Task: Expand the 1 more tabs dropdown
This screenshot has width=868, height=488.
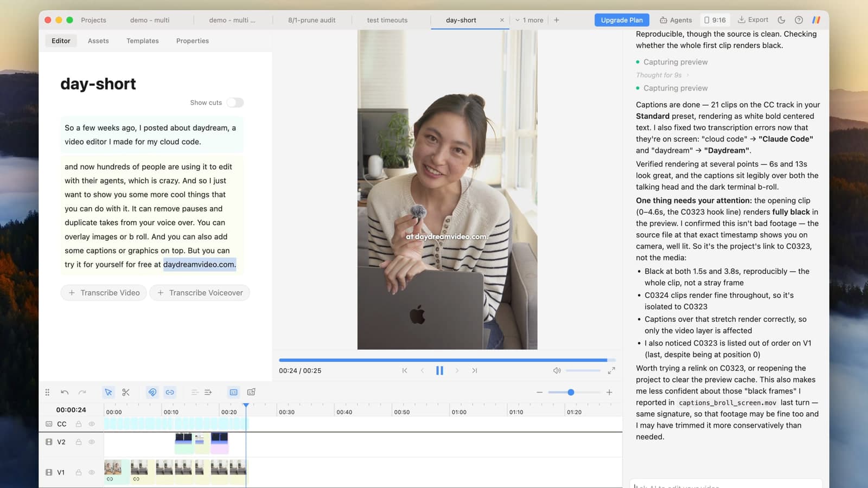Action: [529, 20]
